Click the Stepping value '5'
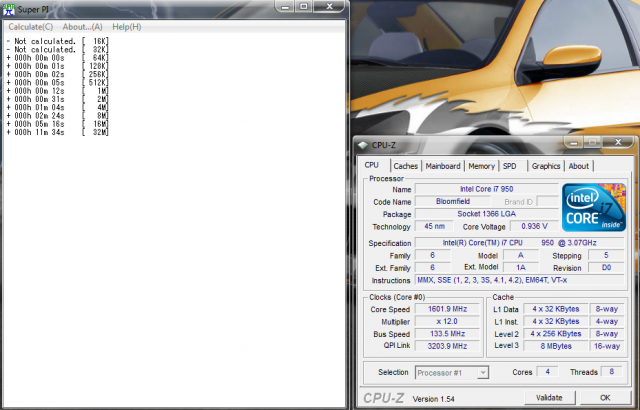Screen dimensions: 640x410 pyautogui.click(x=606, y=255)
